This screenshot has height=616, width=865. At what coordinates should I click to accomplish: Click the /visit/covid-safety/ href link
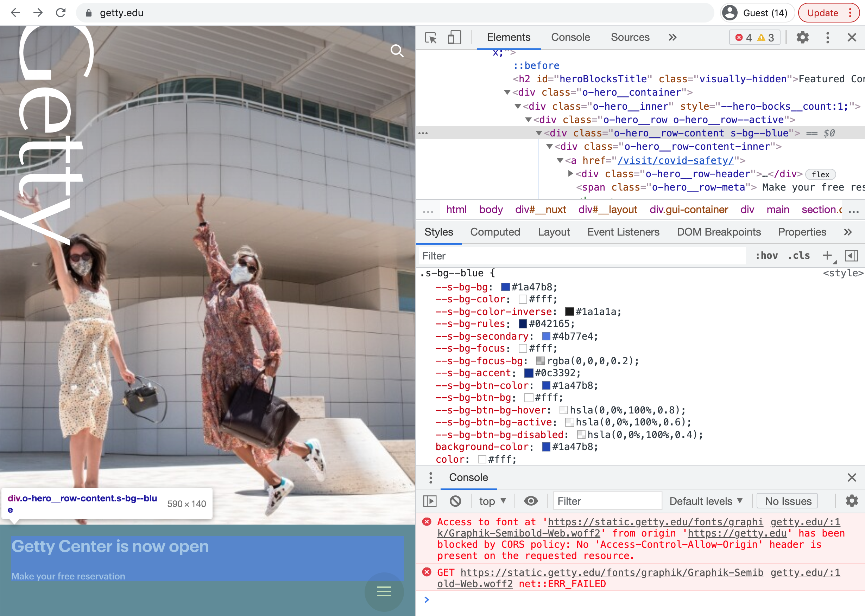(x=676, y=160)
